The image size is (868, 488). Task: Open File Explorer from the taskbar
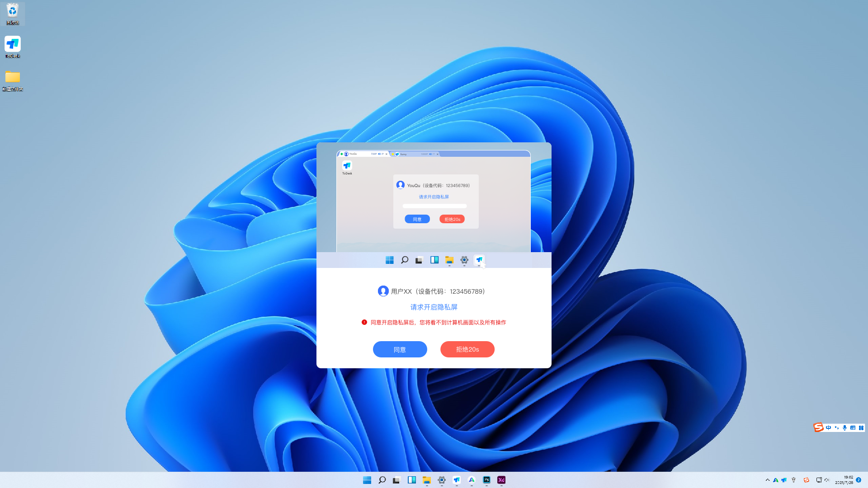(426, 480)
